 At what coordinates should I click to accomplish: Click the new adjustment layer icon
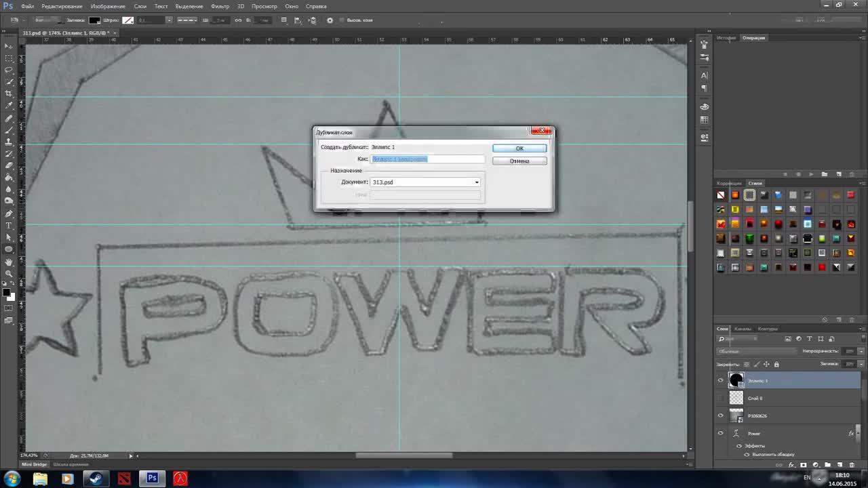pos(815,465)
